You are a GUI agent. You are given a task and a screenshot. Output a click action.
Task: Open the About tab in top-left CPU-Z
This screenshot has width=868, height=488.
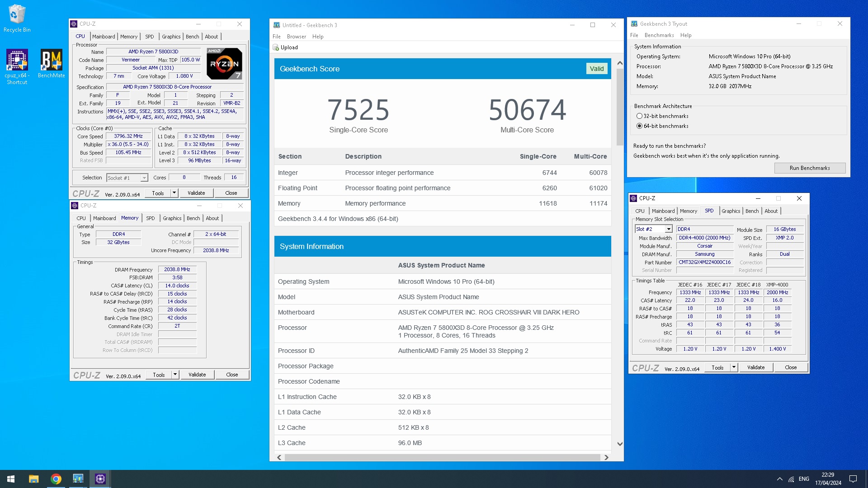(x=212, y=37)
